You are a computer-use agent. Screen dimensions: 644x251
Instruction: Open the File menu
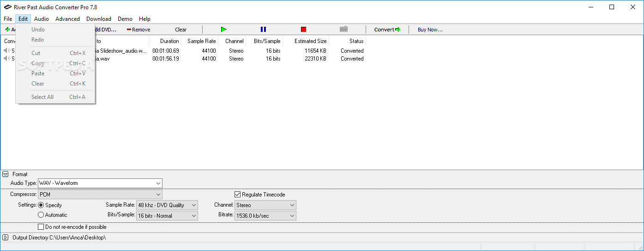click(8, 19)
